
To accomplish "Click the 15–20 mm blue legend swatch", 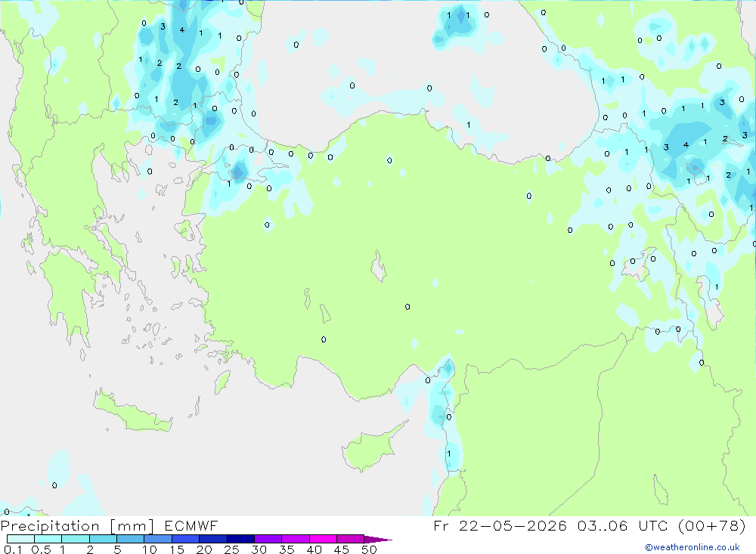I will (x=186, y=539).
